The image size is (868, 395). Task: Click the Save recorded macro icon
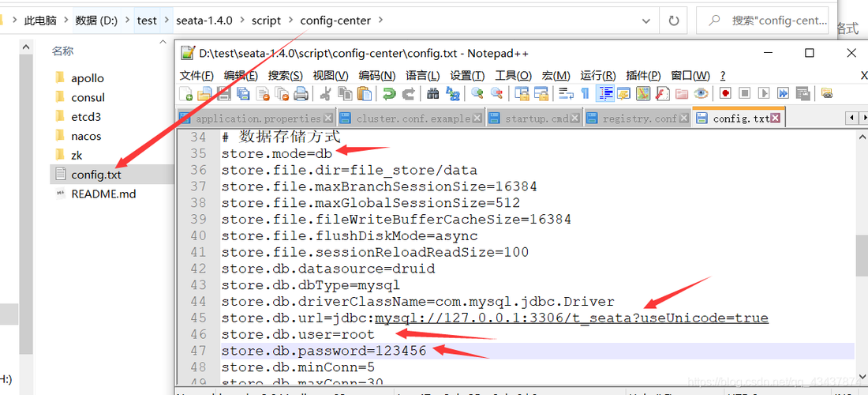tap(803, 94)
